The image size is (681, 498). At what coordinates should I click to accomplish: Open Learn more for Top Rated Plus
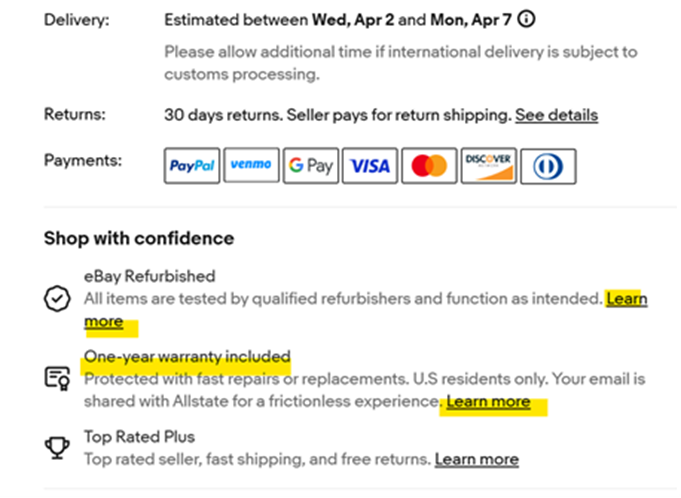(x=476, y=459)
